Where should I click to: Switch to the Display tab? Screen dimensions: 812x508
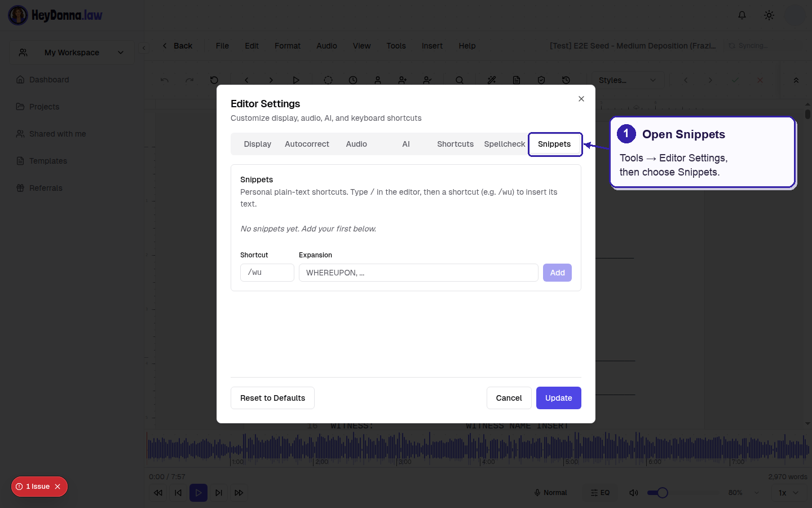pyautogui.click(x=258, y=144)
